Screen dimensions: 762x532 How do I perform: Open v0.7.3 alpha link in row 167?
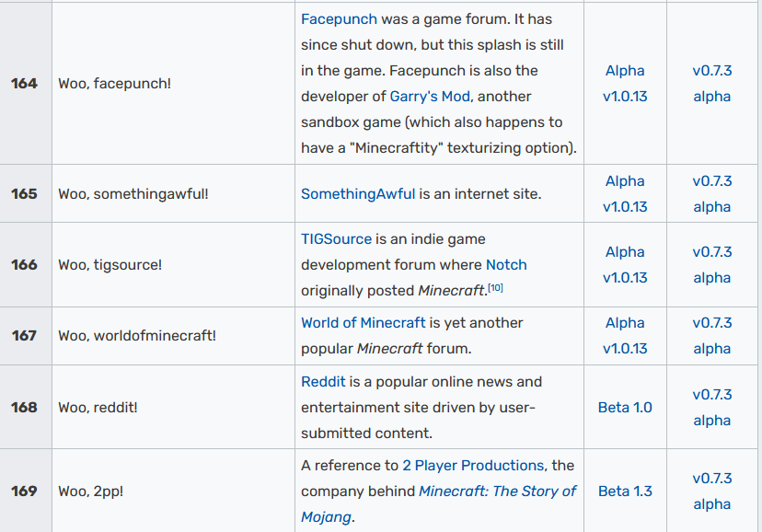click(712, 336)
